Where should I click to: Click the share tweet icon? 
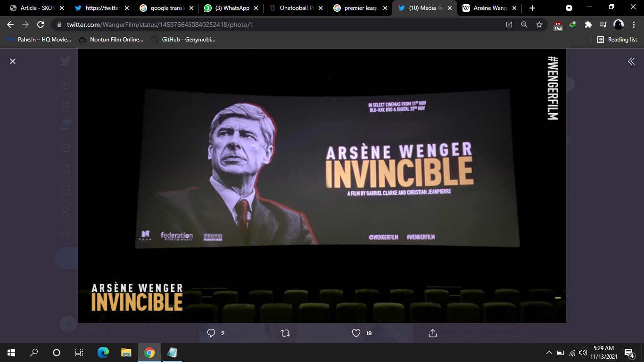tap(433, 333)
